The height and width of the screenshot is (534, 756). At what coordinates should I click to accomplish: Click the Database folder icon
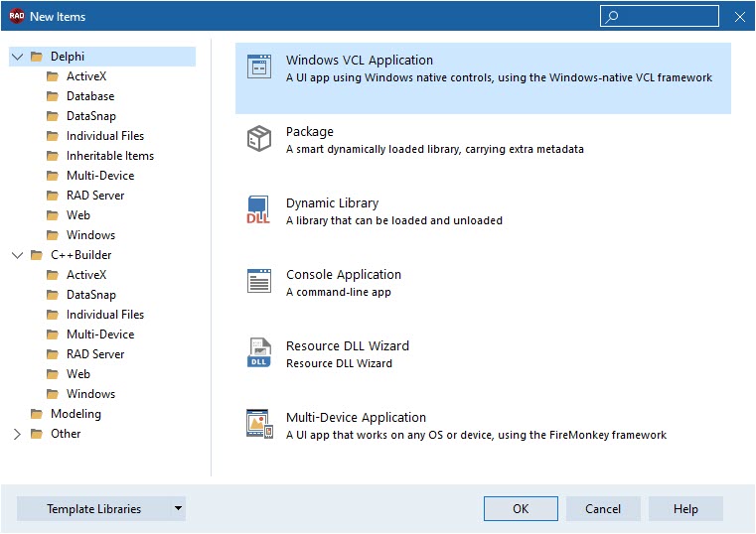tap(53, 96)
